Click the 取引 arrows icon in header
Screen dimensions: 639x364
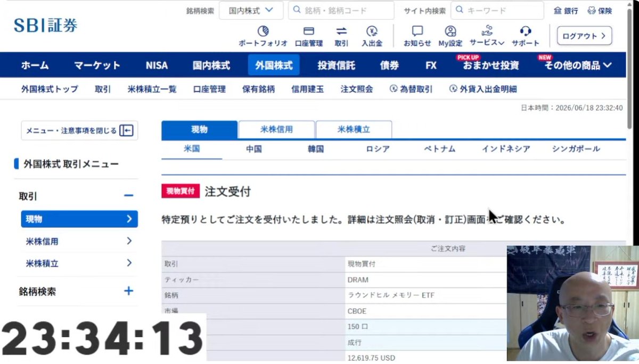tap(341, 31)
